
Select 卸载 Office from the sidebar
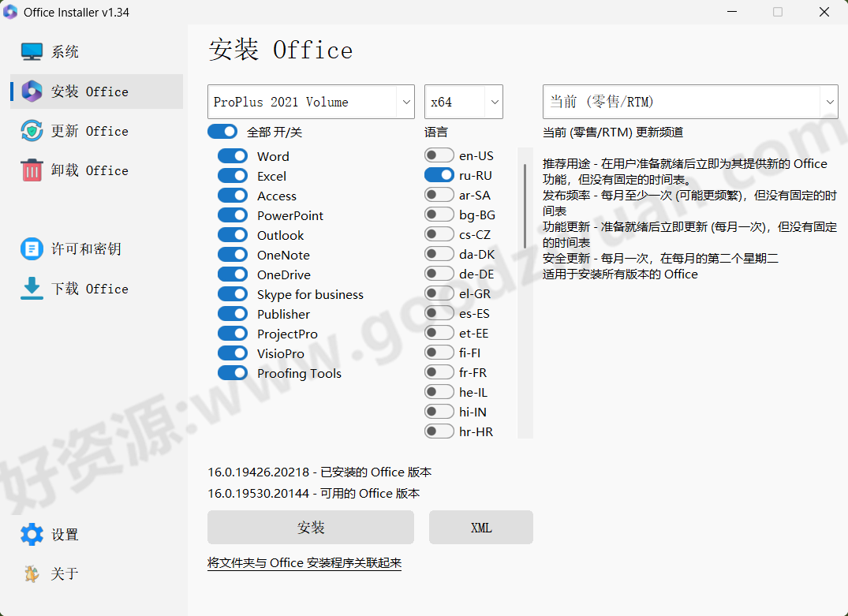(x=87, y=170)
